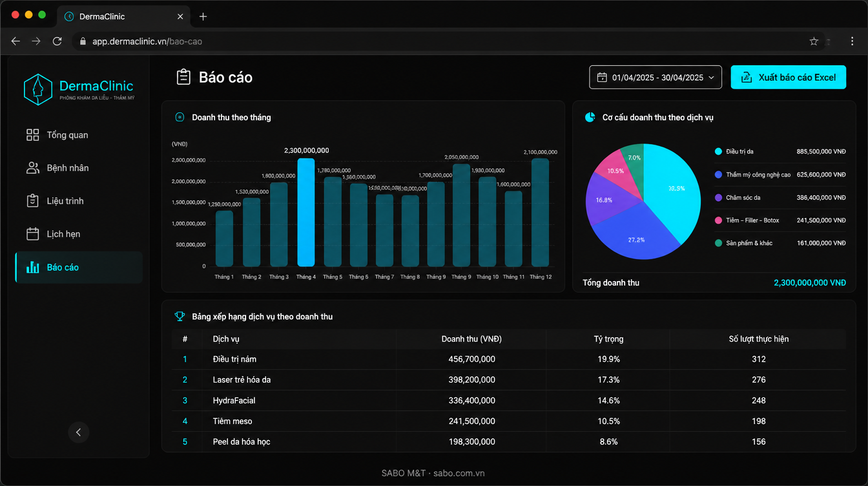
Task: Click the Tháng 1 bar in chart
Action: [x=224, y=238]
